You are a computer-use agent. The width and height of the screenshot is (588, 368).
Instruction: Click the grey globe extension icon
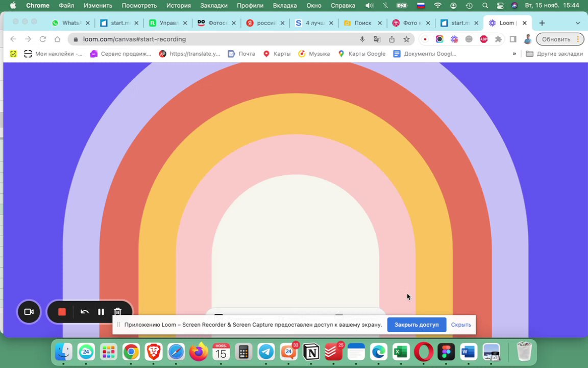coord(469,39)
